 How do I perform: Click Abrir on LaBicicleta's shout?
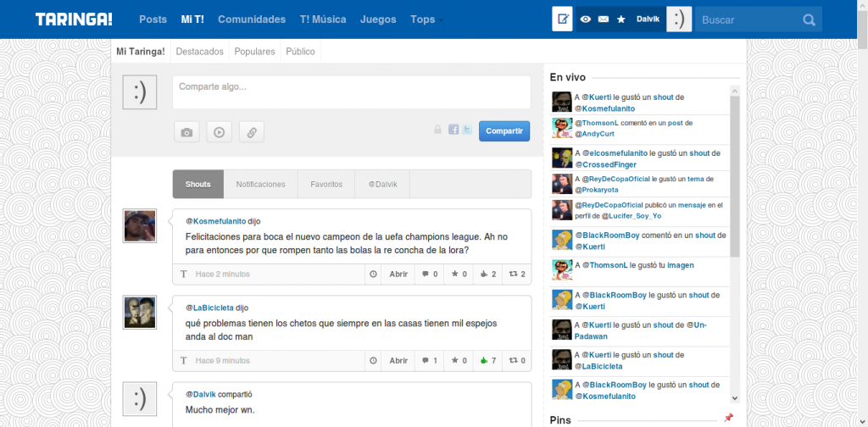point(398,361)
